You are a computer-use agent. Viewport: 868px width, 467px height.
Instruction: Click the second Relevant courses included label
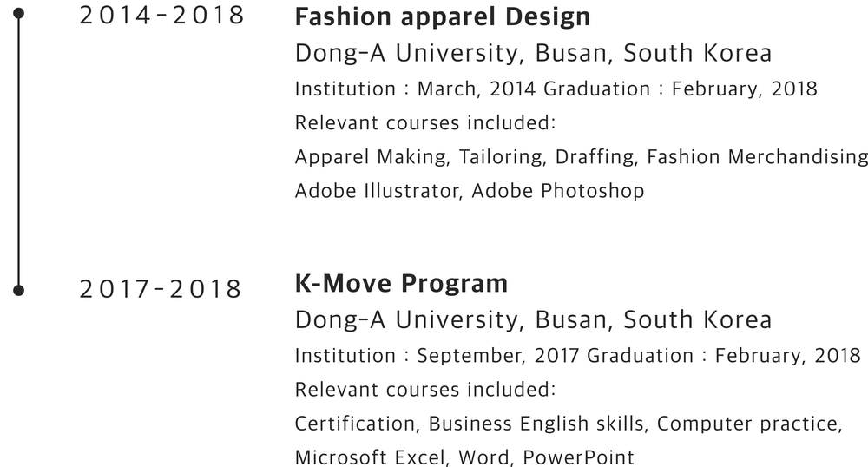click(425, 390)
